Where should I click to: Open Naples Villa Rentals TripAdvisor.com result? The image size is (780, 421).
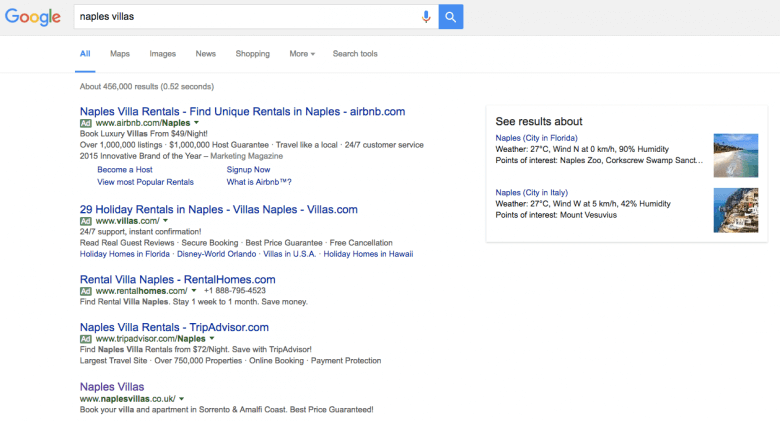tap(174, 327)
